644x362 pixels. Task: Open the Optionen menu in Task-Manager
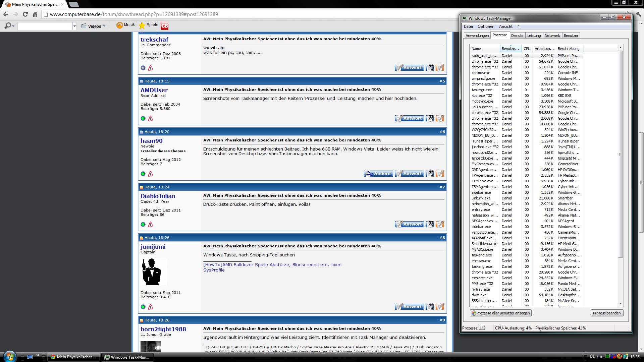(486, 26)
